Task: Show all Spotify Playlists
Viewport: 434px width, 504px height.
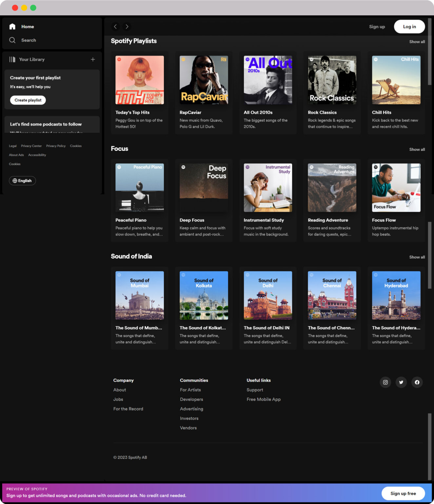Action: pos(417,42)
